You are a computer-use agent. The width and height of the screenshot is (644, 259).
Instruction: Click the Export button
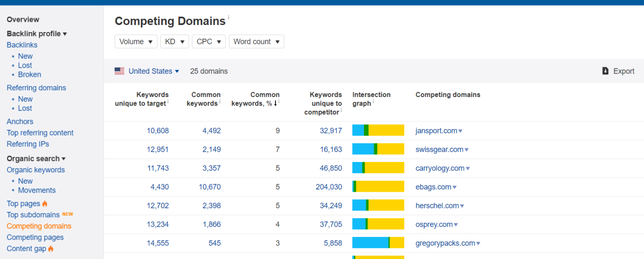point(618,71)
